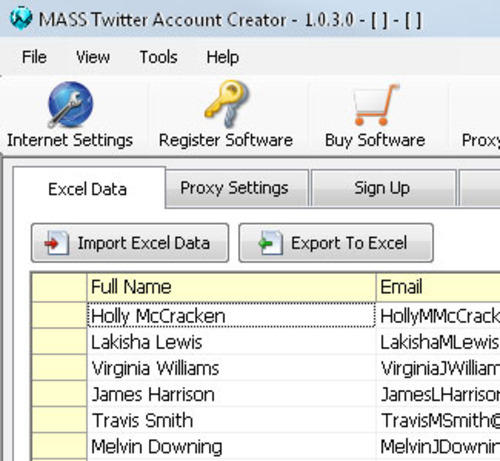Switch to the Excel Data tab
Screen dimensions: 500x461
[89, 189]
